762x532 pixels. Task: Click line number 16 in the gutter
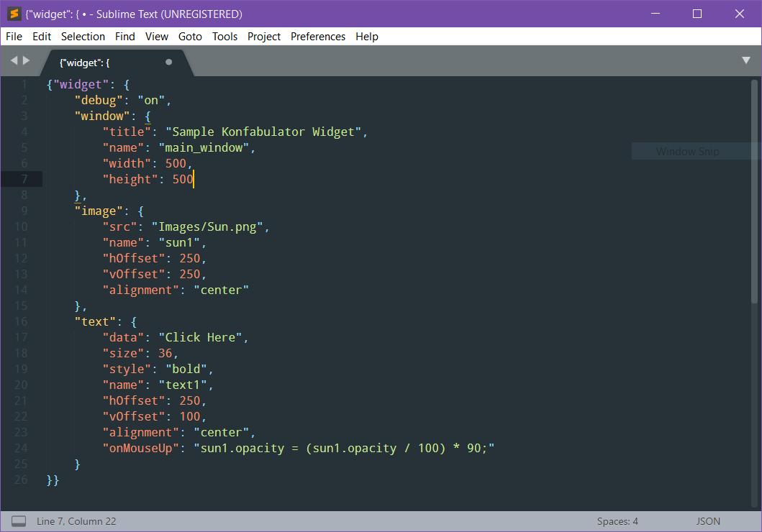point(21,321)
